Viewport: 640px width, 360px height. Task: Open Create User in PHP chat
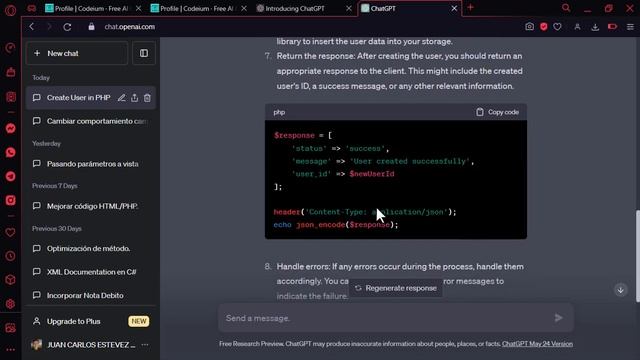(78, 98)
